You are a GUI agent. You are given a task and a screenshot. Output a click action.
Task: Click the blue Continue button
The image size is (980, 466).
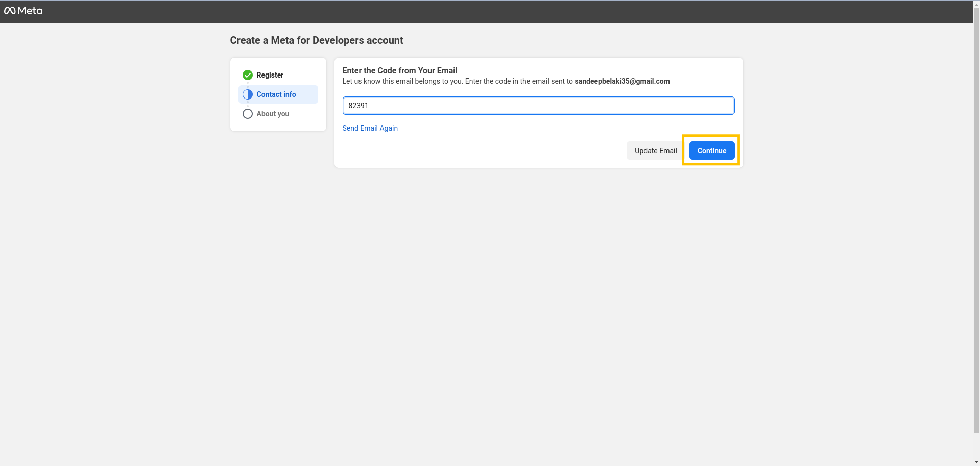[712, 151]
